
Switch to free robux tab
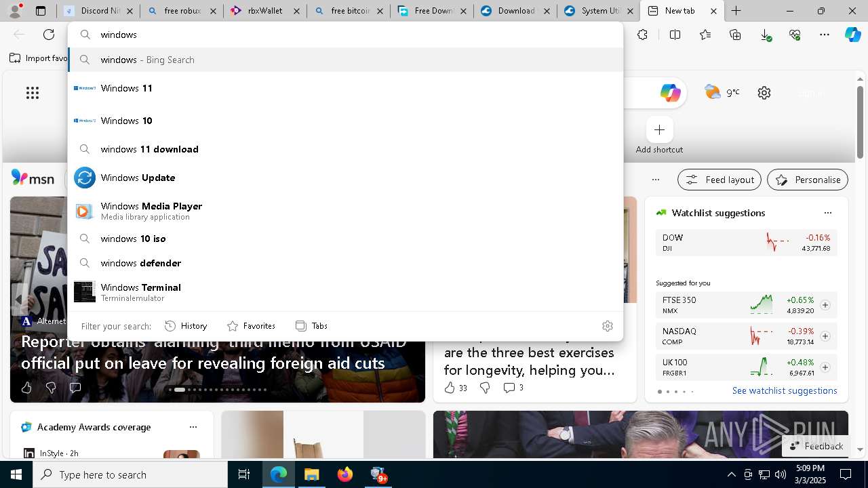point(183,11)
